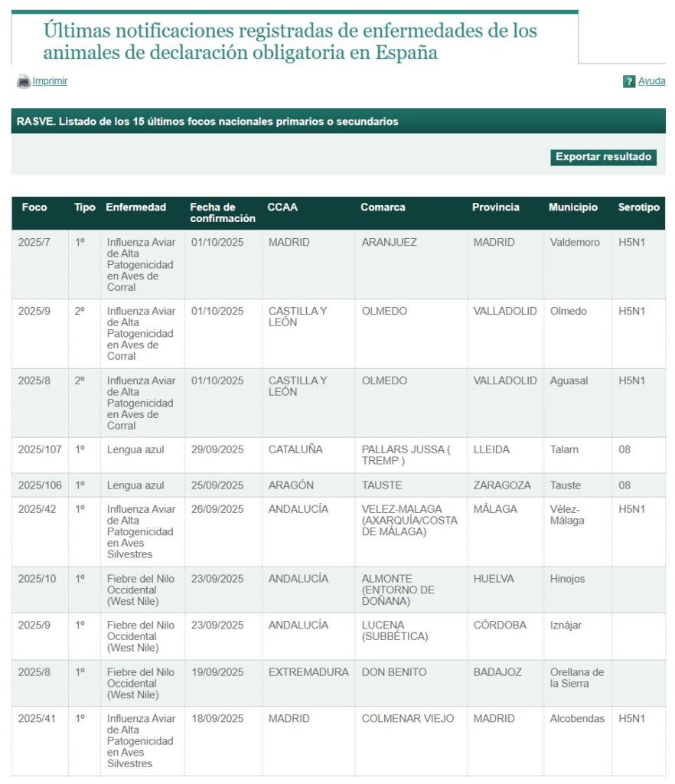Select the foco 2025/107 cell
Viewport: 675px width, 784px height.
[x=40, y=449]
